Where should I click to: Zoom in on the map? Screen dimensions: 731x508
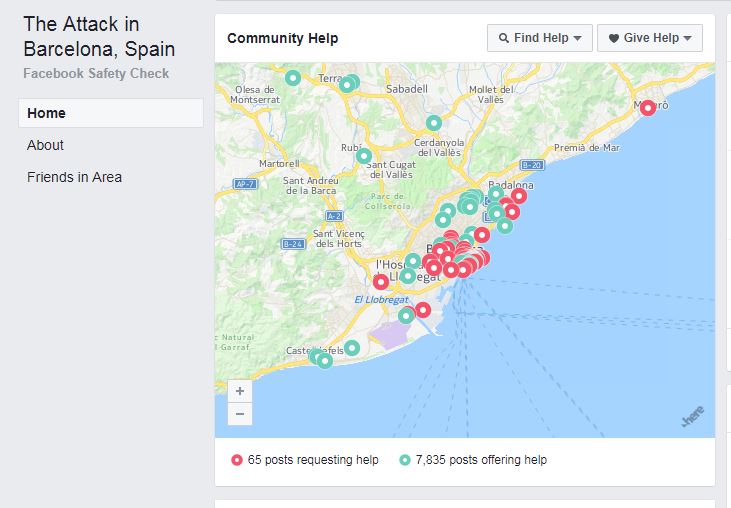click(240, 391)
